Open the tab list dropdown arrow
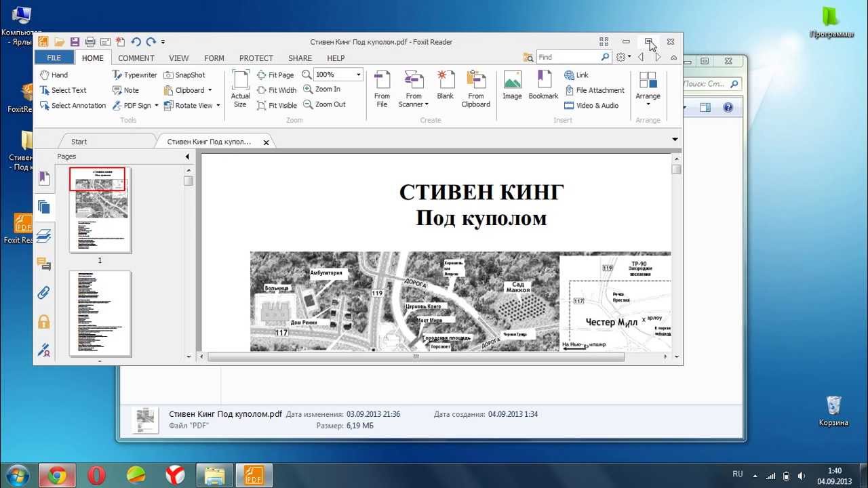The width and height of the screenshot is (868, 488). [x=675, y=140]
